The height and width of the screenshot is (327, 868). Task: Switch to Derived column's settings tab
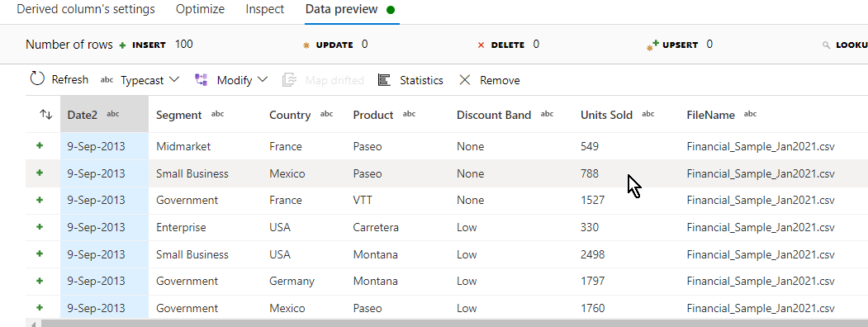[x=86, y=9]
